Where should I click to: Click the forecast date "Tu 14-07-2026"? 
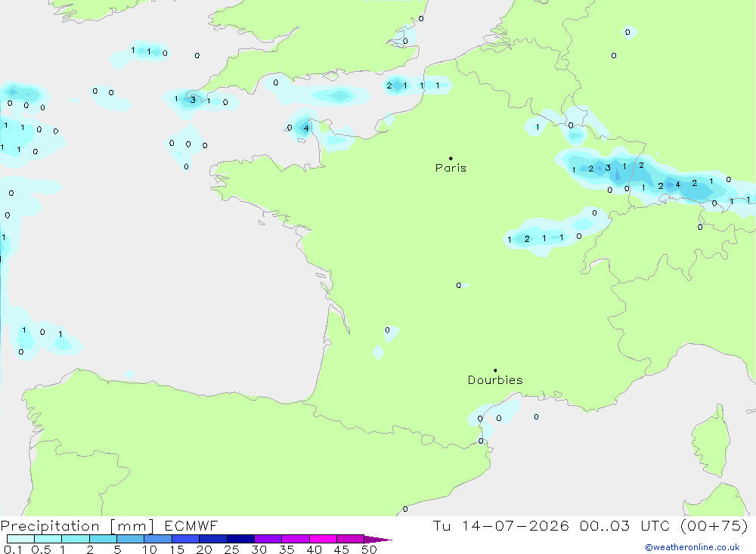pyautogui.click(x=500, y=526)
